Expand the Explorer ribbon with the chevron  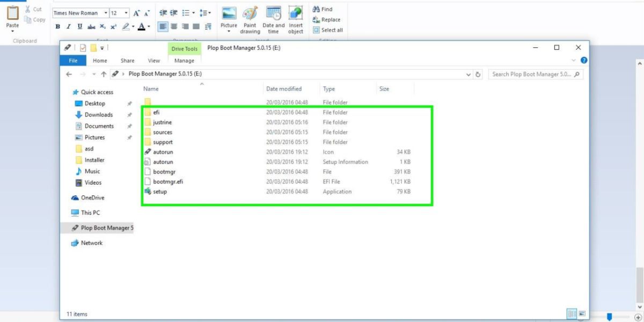[x=574, y=61]
